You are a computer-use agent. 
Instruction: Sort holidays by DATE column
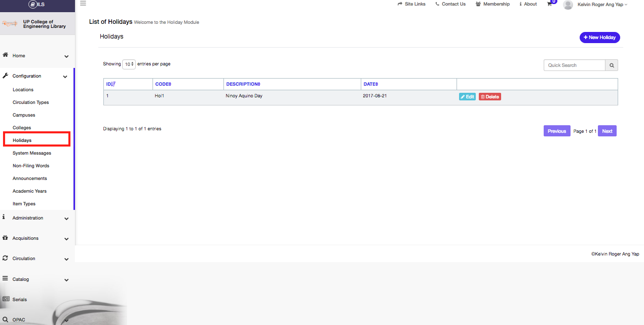click(370, 84)
